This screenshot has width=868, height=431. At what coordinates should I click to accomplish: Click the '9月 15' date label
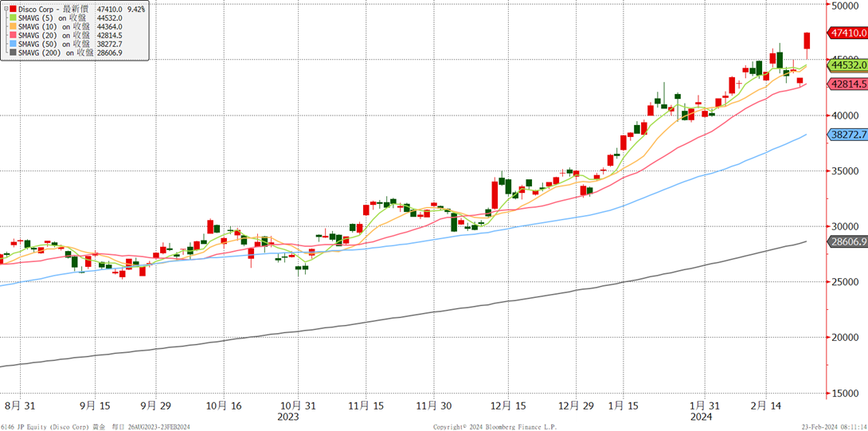[94, 406]
